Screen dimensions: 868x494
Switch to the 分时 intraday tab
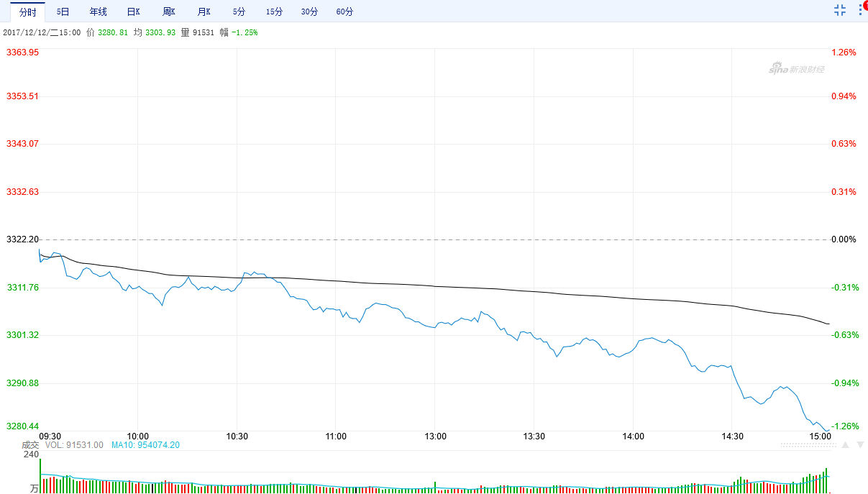tap(27, 12)
